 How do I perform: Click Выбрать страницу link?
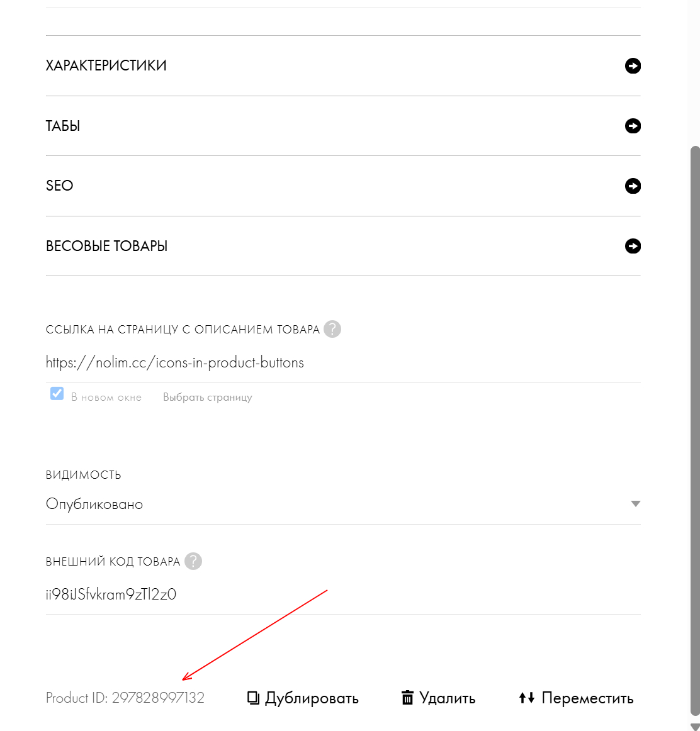[x=208, y=397]
